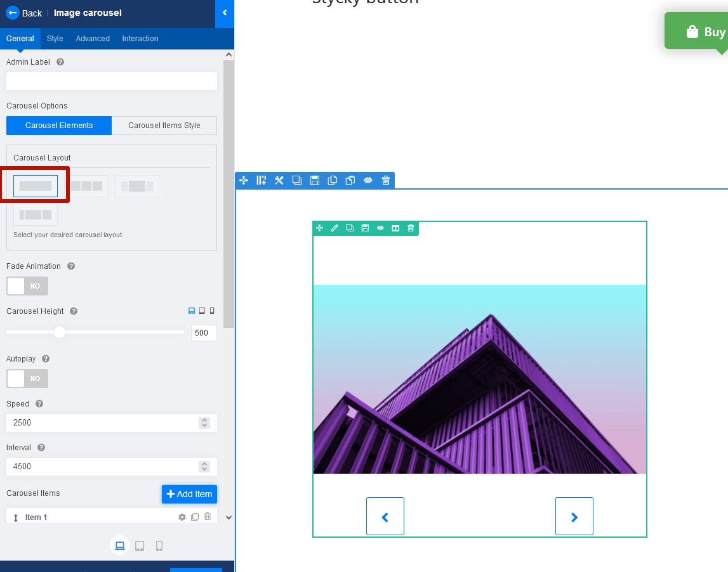Edit element with green pencil icon
The image size is (728, 572).
point(334,228)
